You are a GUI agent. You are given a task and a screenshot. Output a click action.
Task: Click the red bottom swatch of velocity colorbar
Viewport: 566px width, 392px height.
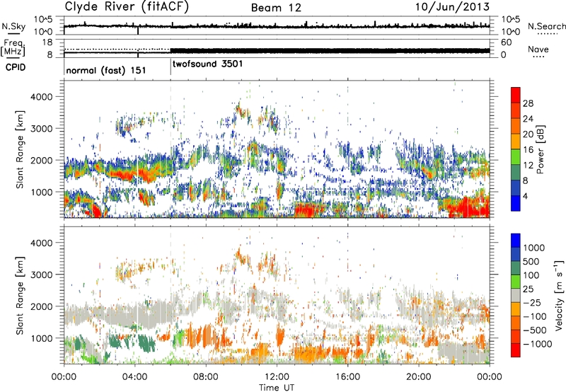pyautogui.click(x=516, y=350)
